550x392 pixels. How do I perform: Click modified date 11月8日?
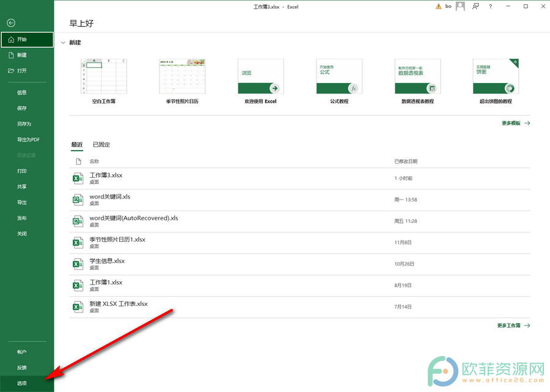pos(403,242)
